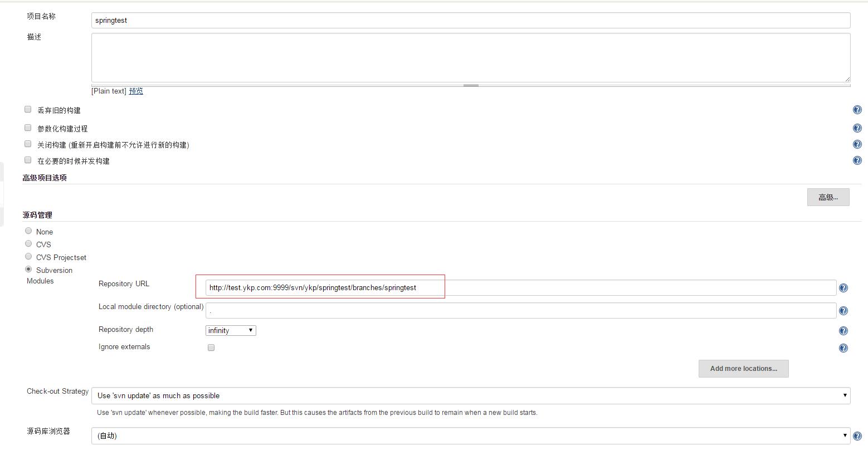Image resolution: width=868 pixels, height=455 pixels.
Task: Focus the 项目名称 springtest field
Action: click(471, 20)
